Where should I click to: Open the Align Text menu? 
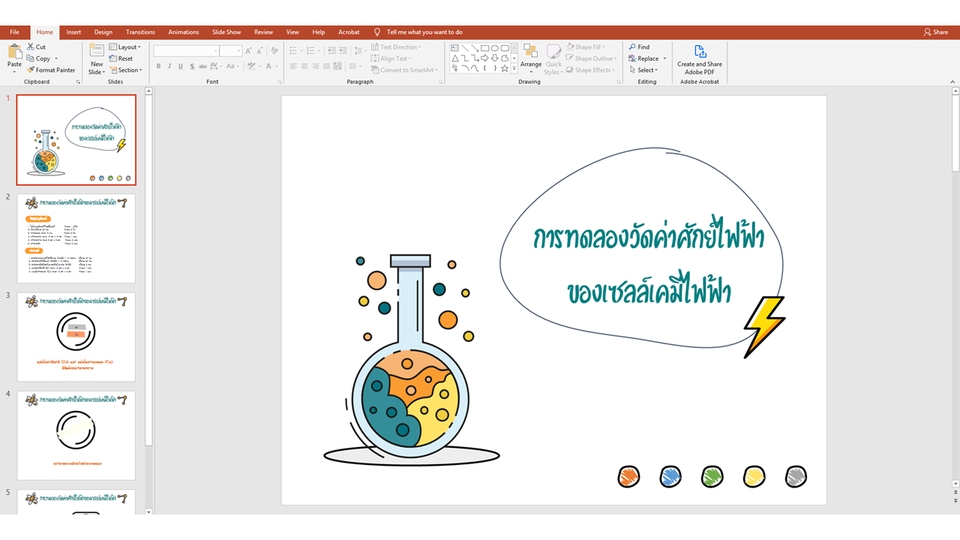pyautogui.click(x=390, y=58)
